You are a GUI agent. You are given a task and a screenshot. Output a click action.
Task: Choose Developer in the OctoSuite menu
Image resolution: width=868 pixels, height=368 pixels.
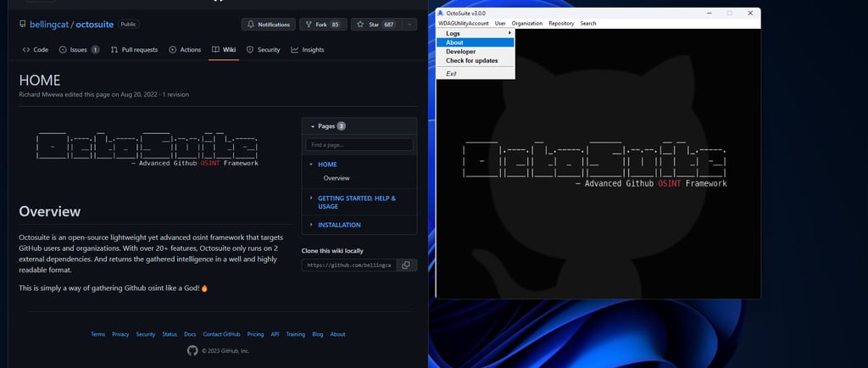[x=476, y=52]
